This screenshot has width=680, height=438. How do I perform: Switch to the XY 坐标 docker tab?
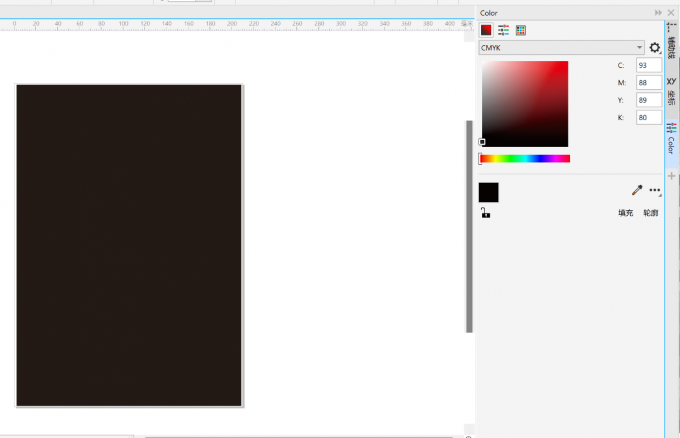coord(671,92)
